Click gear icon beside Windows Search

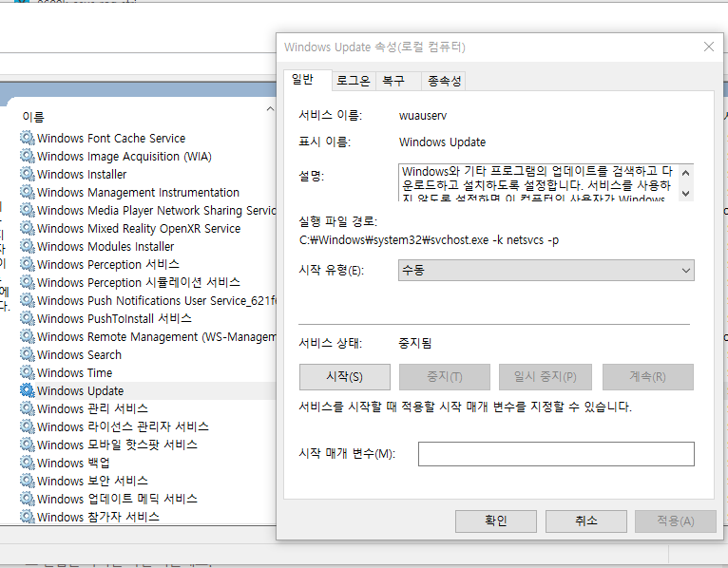click(27, 354)
